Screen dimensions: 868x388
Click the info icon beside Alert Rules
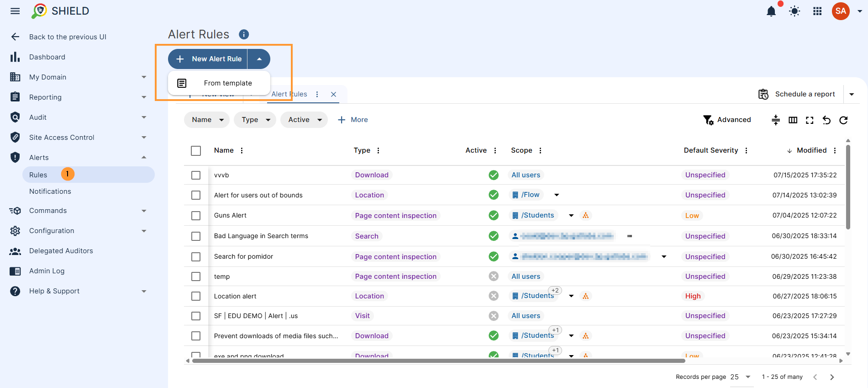click(244, 34)
